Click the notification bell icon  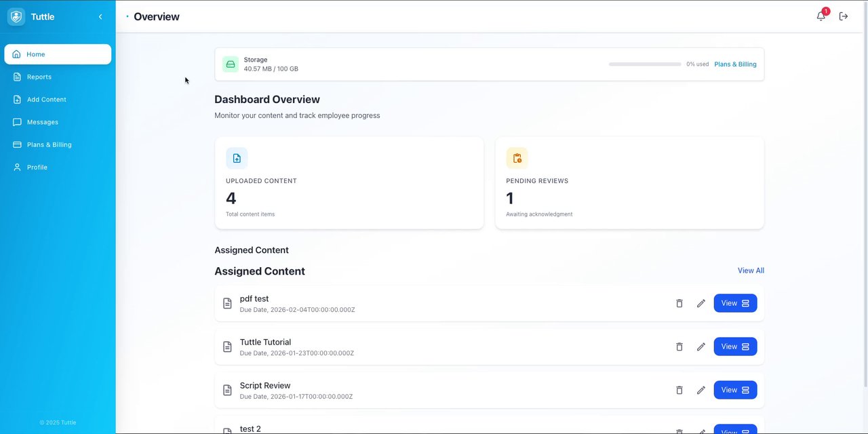(821, 16)
